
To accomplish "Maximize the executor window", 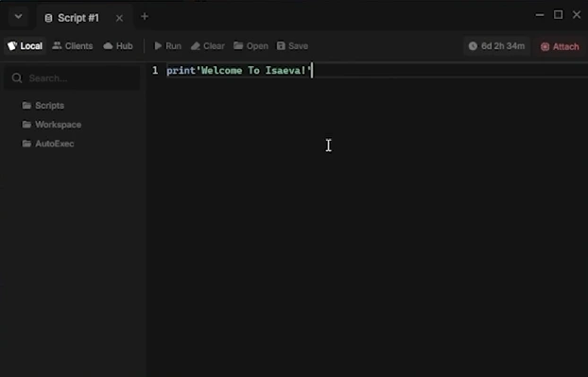I will point(558,14).
